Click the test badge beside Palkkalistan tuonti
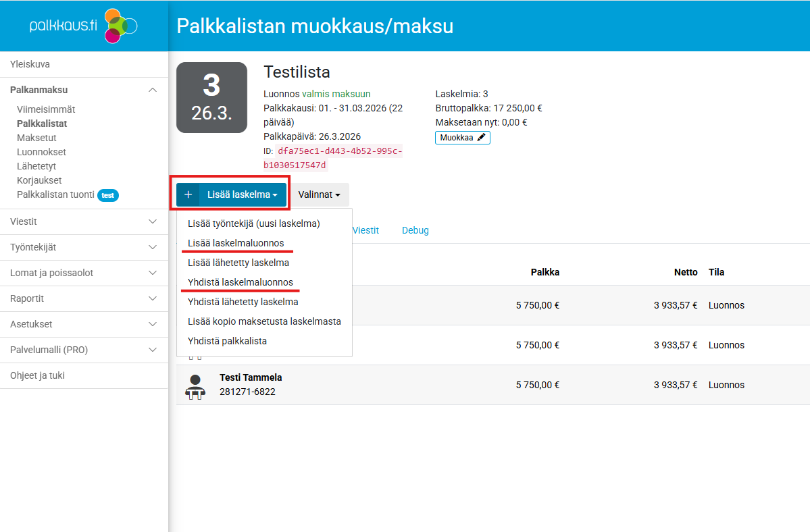Viewport: 810px width, 532px height. point(108,195)
